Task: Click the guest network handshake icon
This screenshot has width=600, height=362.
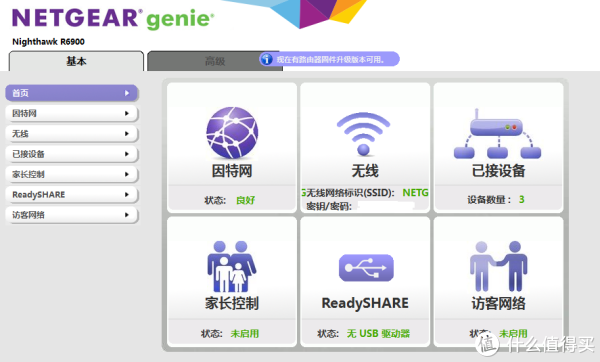Action: tap(499, 266)
